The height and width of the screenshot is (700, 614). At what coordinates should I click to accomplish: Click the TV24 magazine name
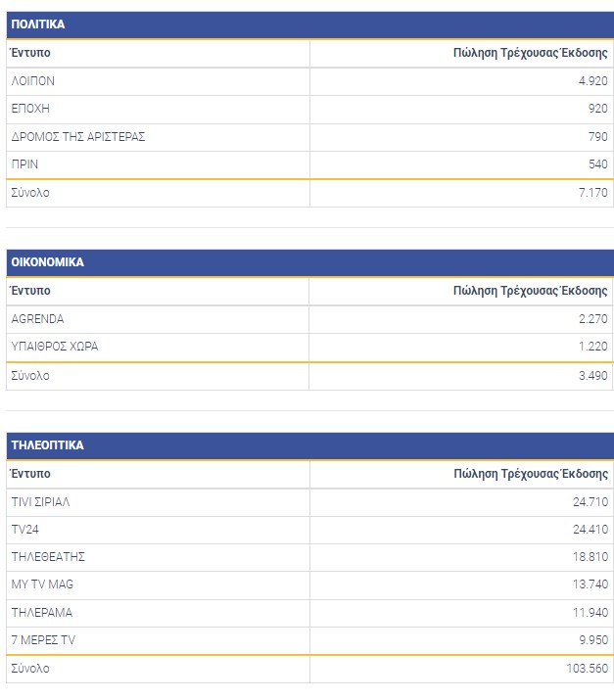pyautogui.click(x=24, y=530)
